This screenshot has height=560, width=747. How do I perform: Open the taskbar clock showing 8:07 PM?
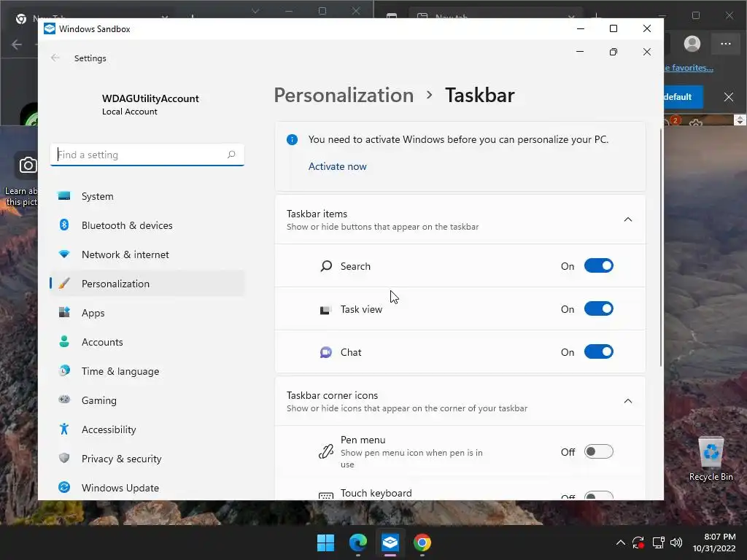(714, 542)
